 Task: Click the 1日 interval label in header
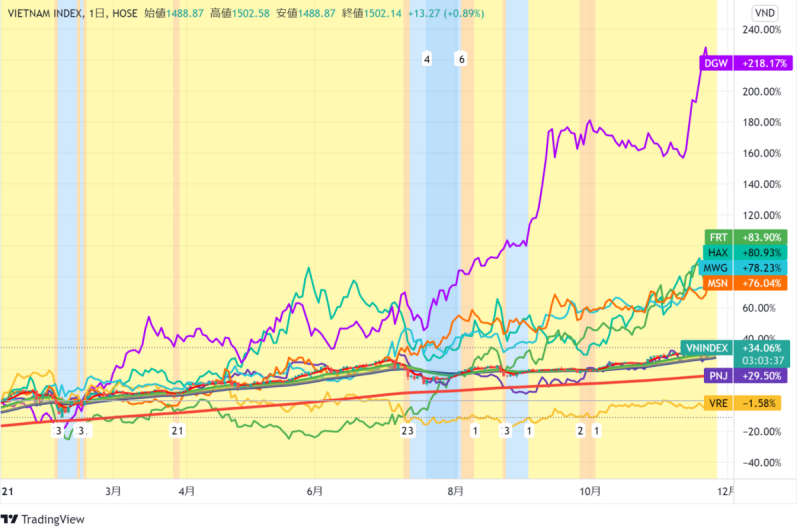pos(97,13)
